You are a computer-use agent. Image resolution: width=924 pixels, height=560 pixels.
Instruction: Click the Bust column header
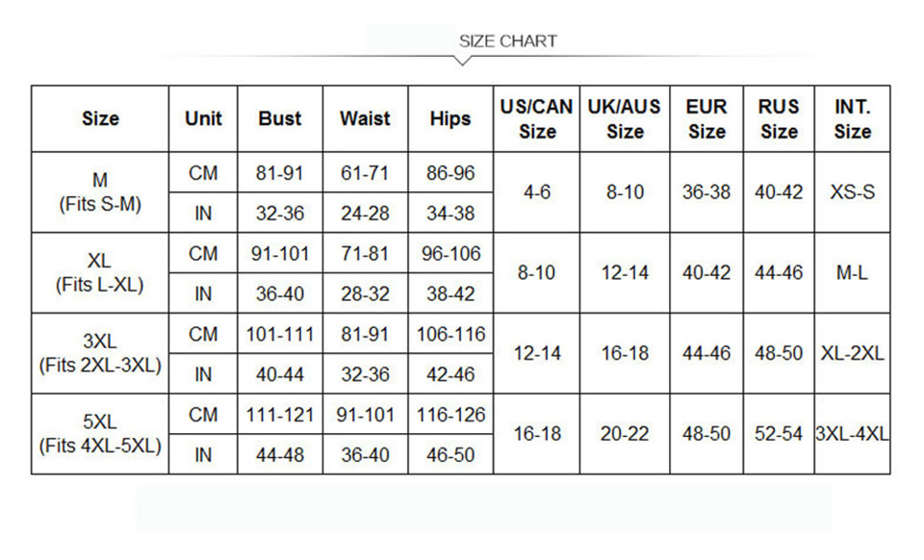[x=280, y=118]
